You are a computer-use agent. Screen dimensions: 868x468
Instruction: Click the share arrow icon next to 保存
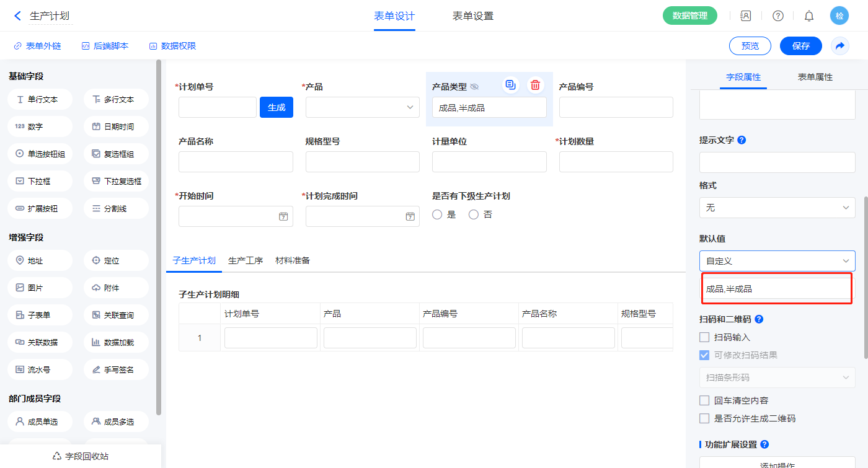pyautogui.click(x=840, y=46)
